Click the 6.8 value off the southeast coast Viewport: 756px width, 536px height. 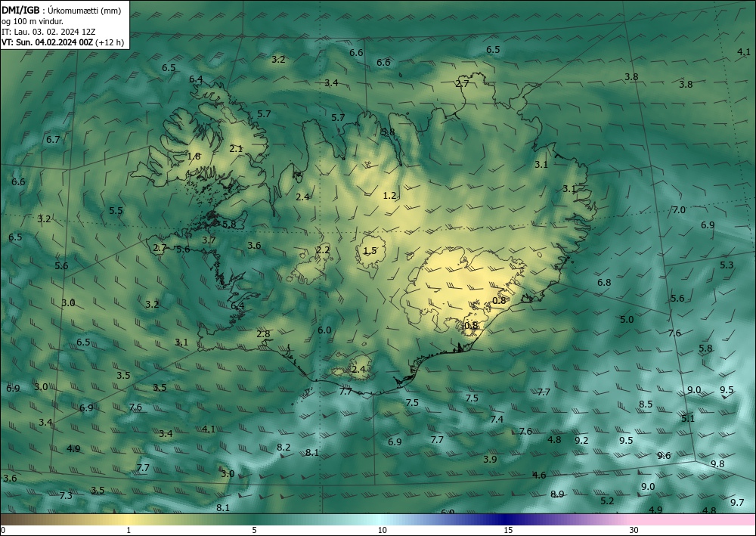point(604,283)
